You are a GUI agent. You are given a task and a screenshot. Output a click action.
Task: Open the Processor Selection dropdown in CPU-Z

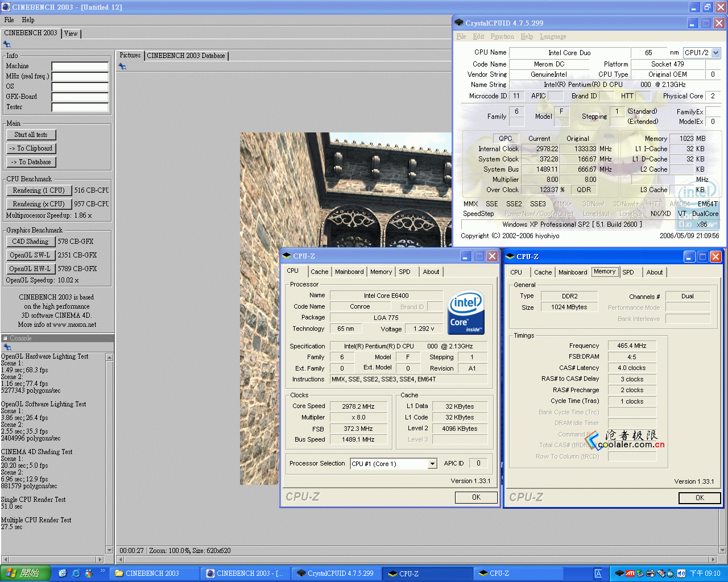(x=432, y=464)
